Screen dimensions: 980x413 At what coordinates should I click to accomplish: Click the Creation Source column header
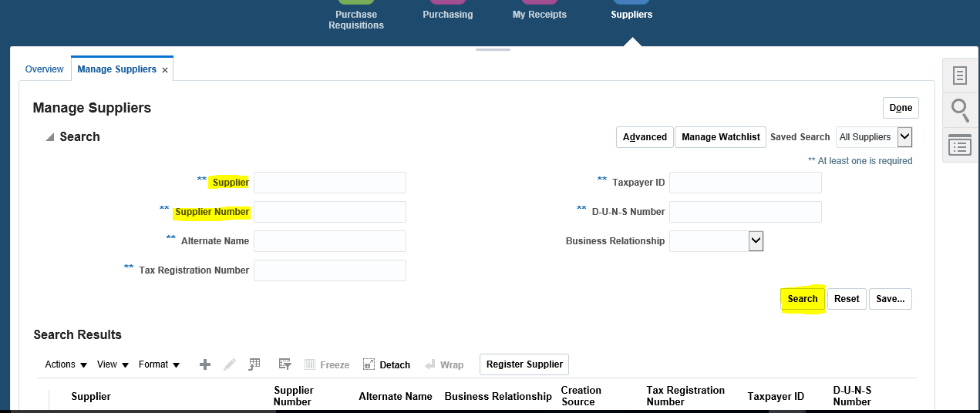point(581,396)
